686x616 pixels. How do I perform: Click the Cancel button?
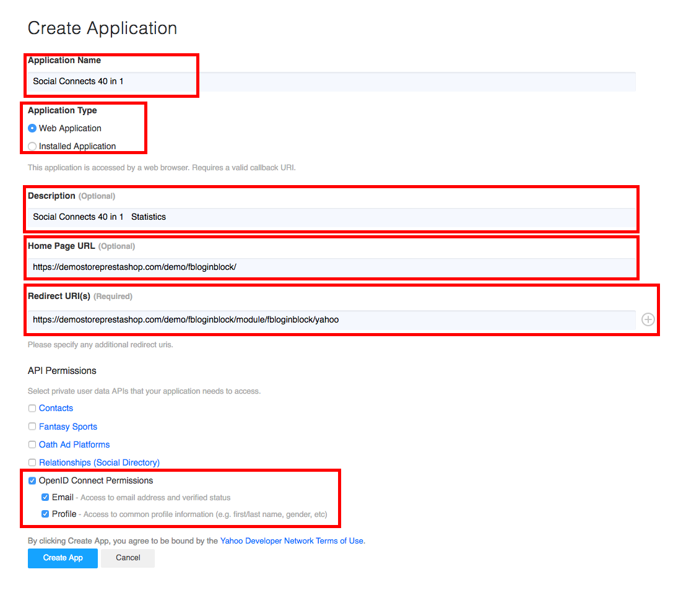pyautogui.click(x=128, y=558)
